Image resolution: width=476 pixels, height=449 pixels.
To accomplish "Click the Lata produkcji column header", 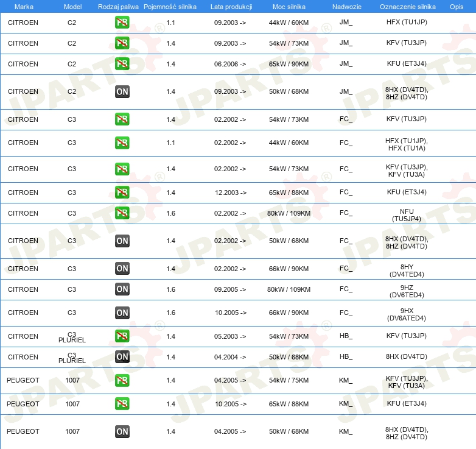I will 231,7.
